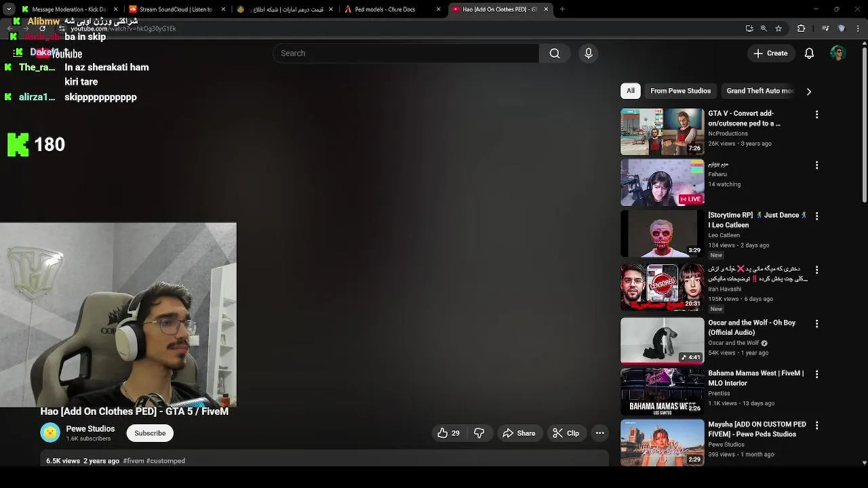Click the YouTube search magnifier button
The height and width of the screenshot is (488, 868).
click(x=555, y=54)
